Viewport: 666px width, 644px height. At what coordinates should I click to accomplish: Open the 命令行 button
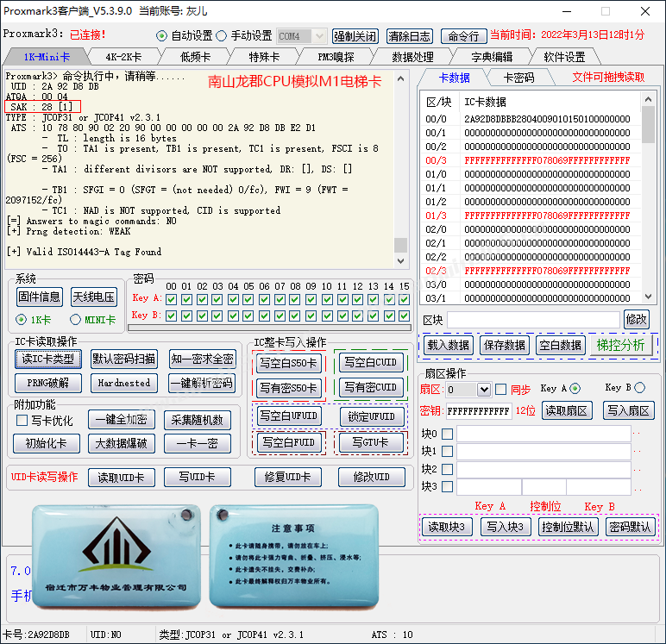tap(463, 36)
